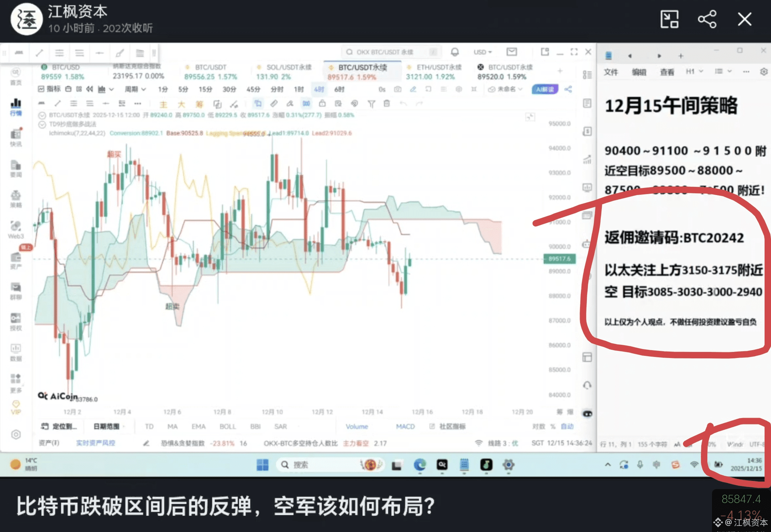Screen dimensions: 771x532
Task: Click the alert bell icon
Action: 455,52
